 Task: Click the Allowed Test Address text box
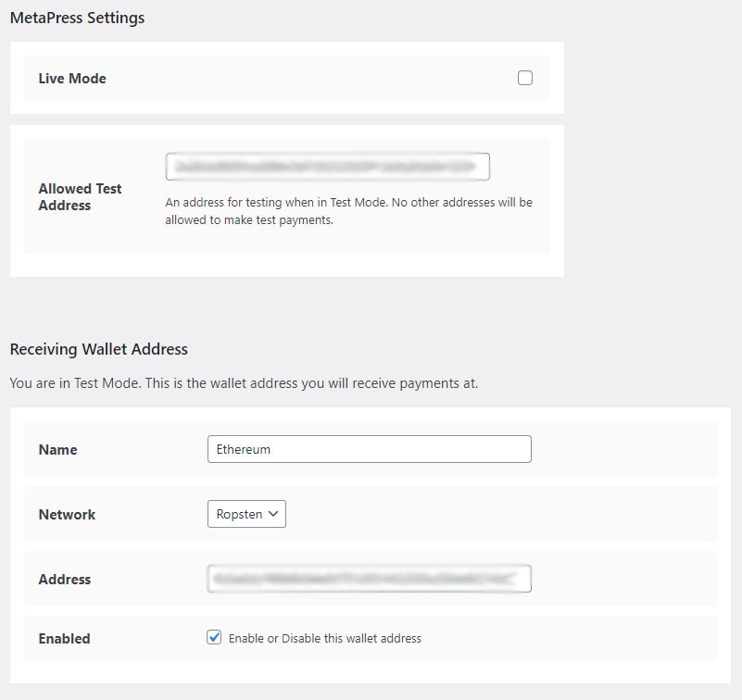coord(328,166)
